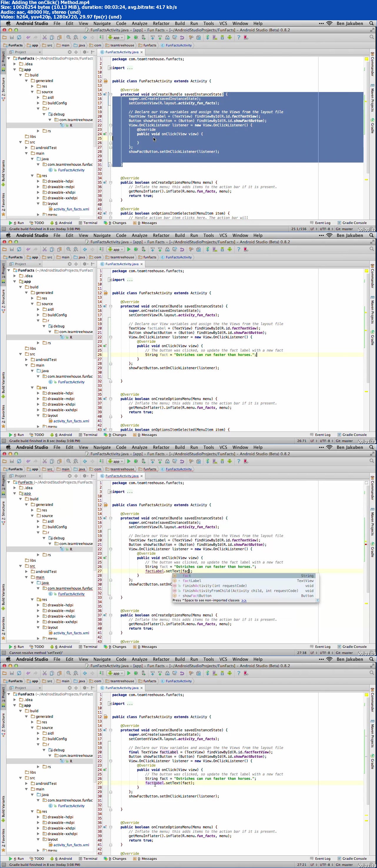The width and height of the screenshot is (377, 868).
Task: Open the Refactor menu in top frame menu bar
Action: tap(161, 23)
